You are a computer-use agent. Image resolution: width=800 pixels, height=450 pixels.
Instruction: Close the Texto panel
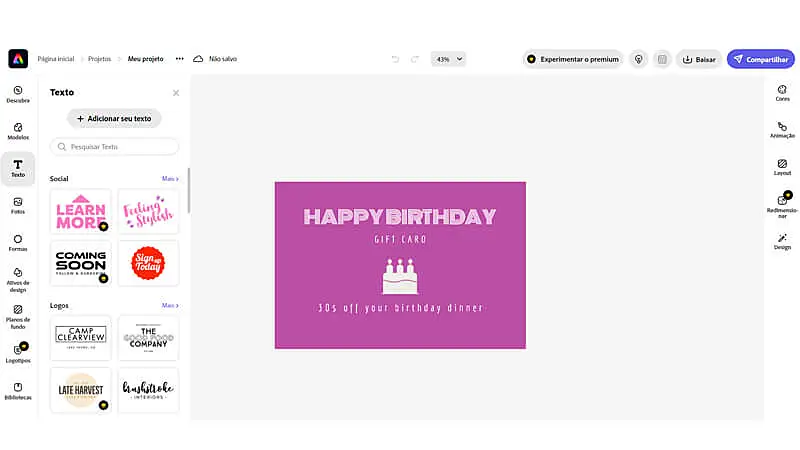coord(176,93)
